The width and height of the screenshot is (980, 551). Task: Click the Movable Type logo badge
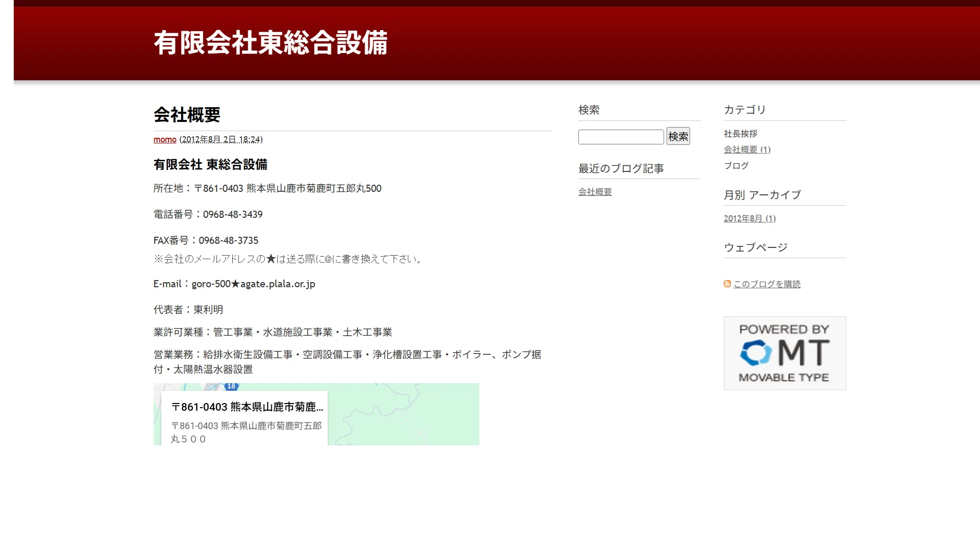point(785,353)
